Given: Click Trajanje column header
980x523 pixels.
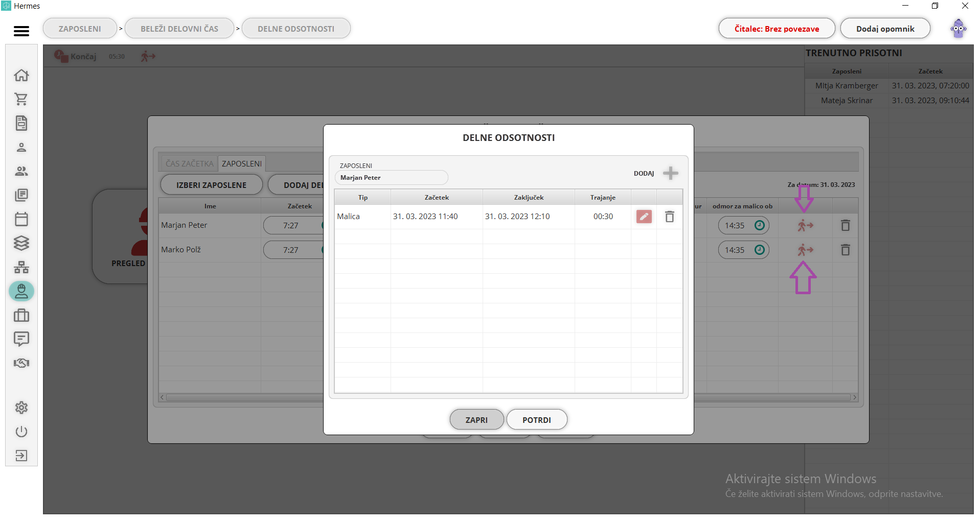Looking at the screenshot, I should pos(603,197).
